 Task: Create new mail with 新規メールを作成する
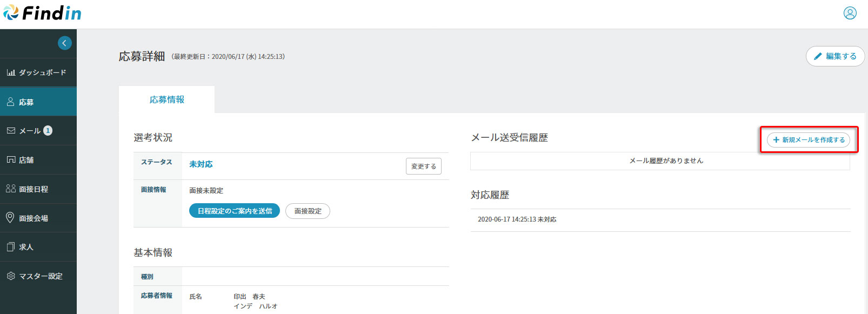[x=808, y=140]
